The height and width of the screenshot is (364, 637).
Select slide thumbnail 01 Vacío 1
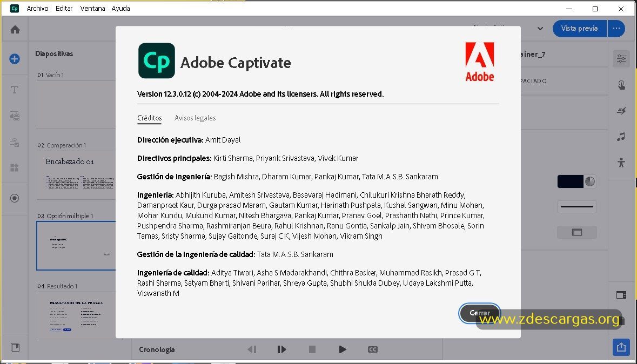click(x=76, y=105)
